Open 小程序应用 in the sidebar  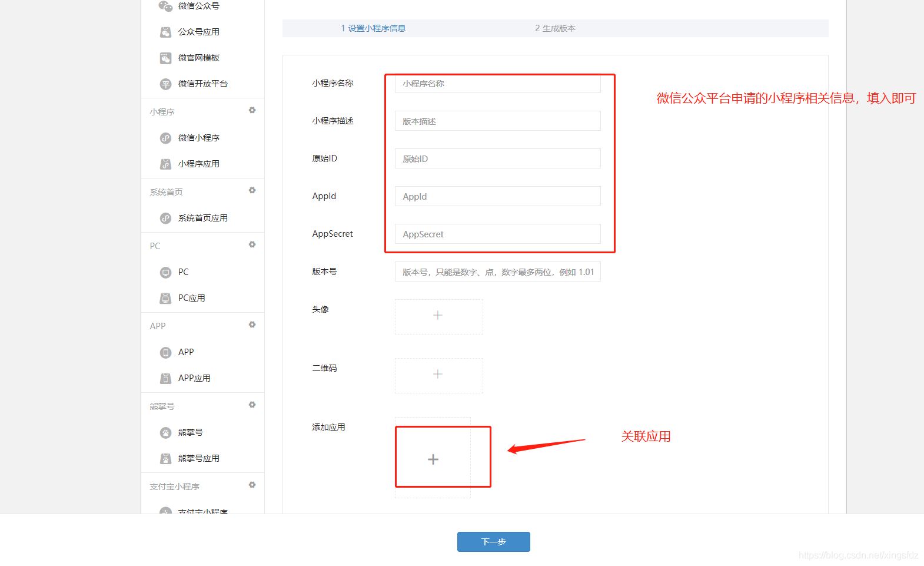198,164
